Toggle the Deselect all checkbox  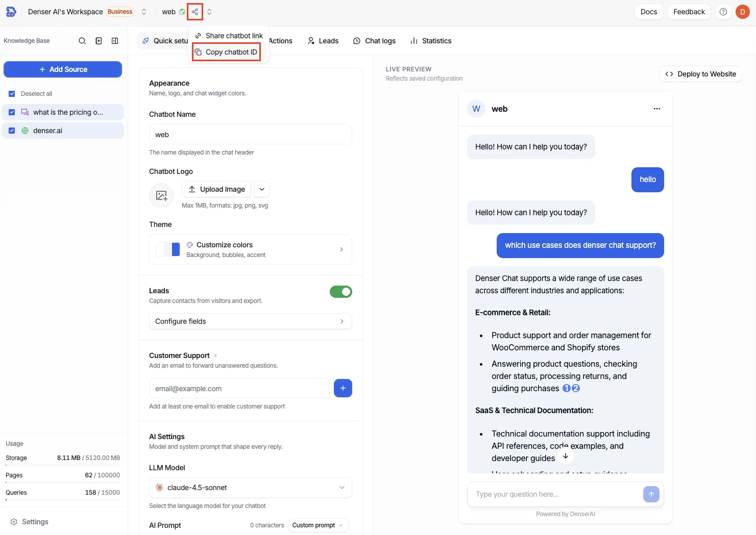(x=12, y=94)
